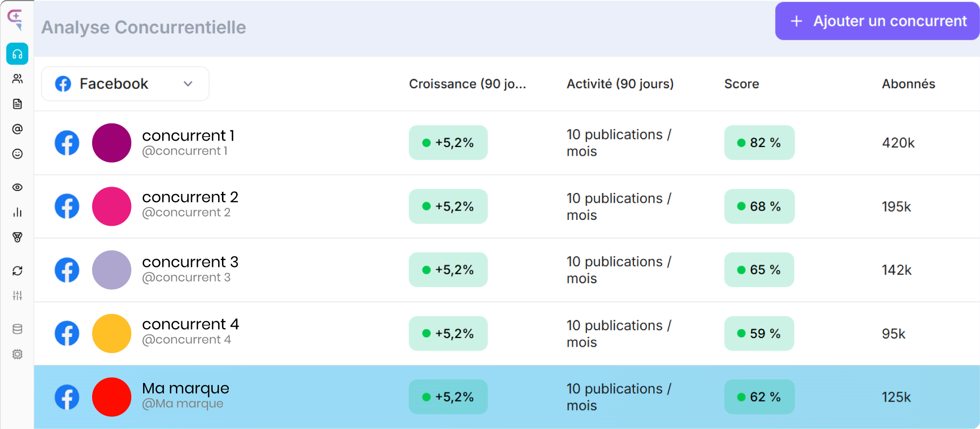Click the Ajouter un concurrent button

click(x=877, y=21)
